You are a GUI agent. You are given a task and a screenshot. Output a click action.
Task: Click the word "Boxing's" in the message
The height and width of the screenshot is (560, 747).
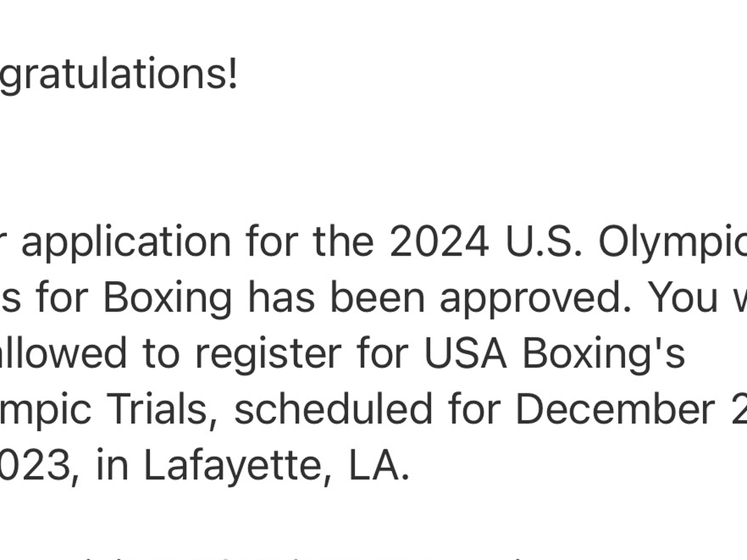pyautogui.click(x=603, y=354)
